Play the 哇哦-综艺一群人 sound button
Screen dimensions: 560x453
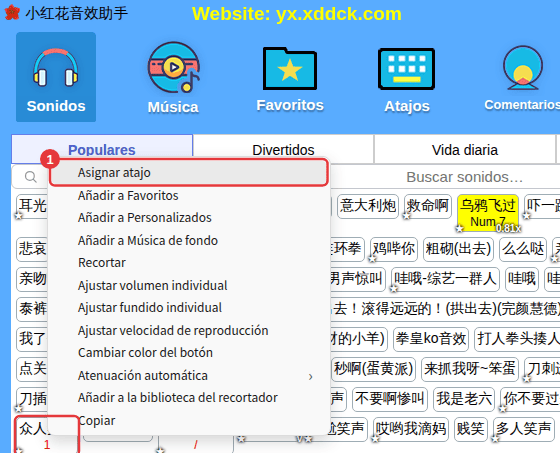click(445, 279)
